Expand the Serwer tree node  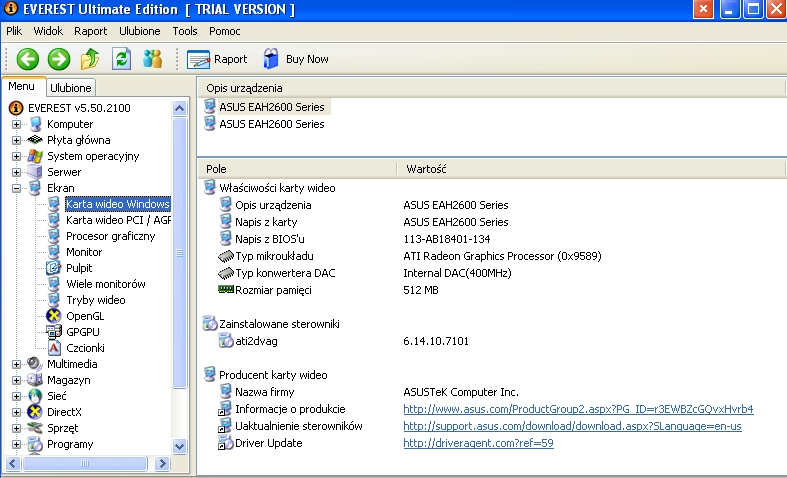coord(17,172)
